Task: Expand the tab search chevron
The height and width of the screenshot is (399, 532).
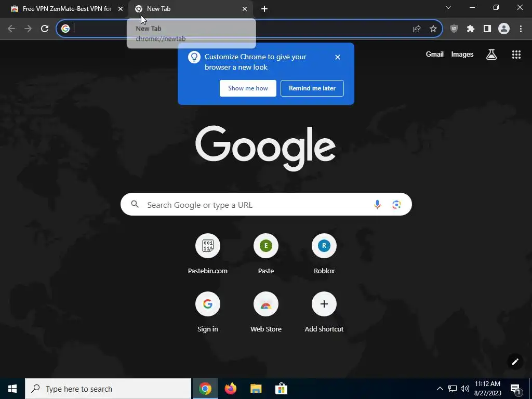Action: click(x=448, y=7)
